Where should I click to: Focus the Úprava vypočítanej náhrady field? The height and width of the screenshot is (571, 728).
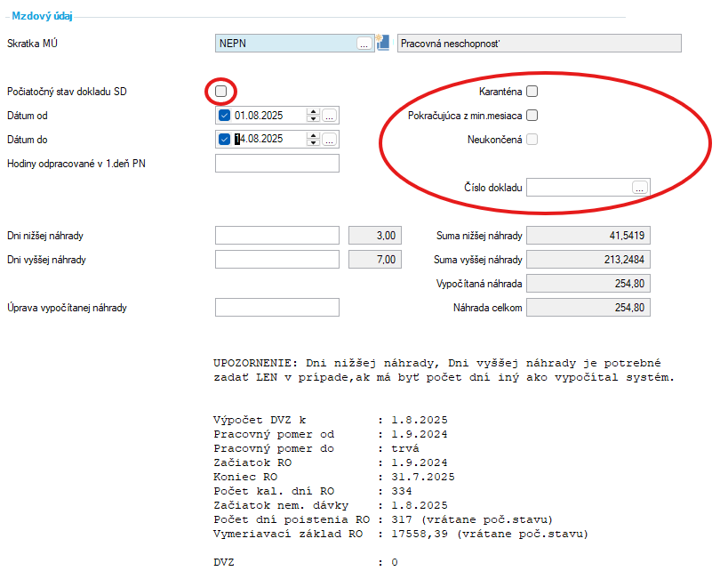tap(277, 308)
